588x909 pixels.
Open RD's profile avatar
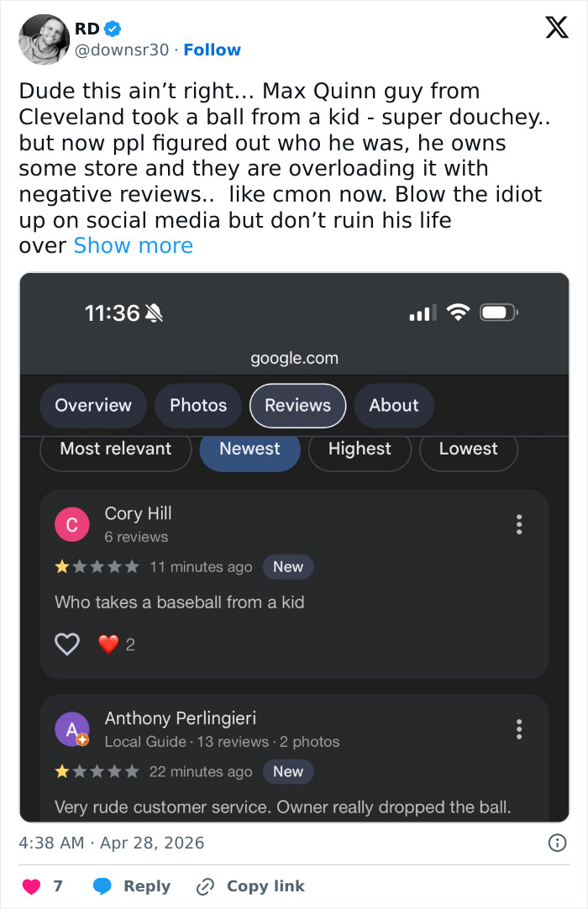click(44, 39)
